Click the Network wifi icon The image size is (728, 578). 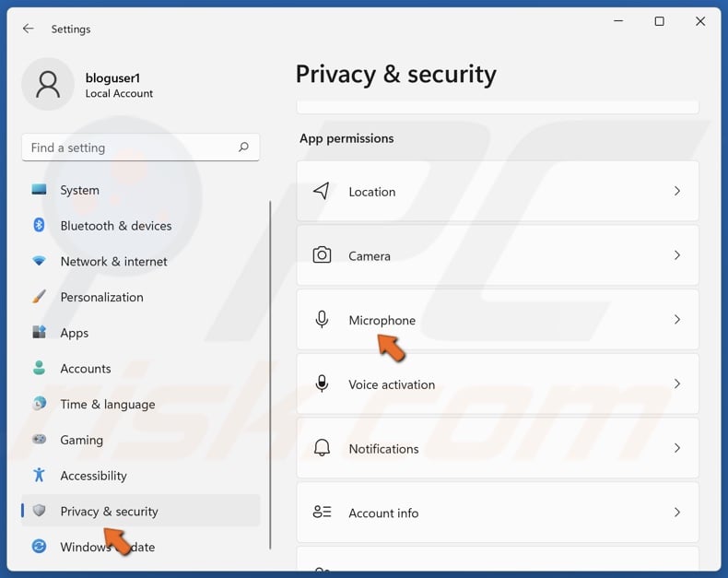tap(39, 261)
